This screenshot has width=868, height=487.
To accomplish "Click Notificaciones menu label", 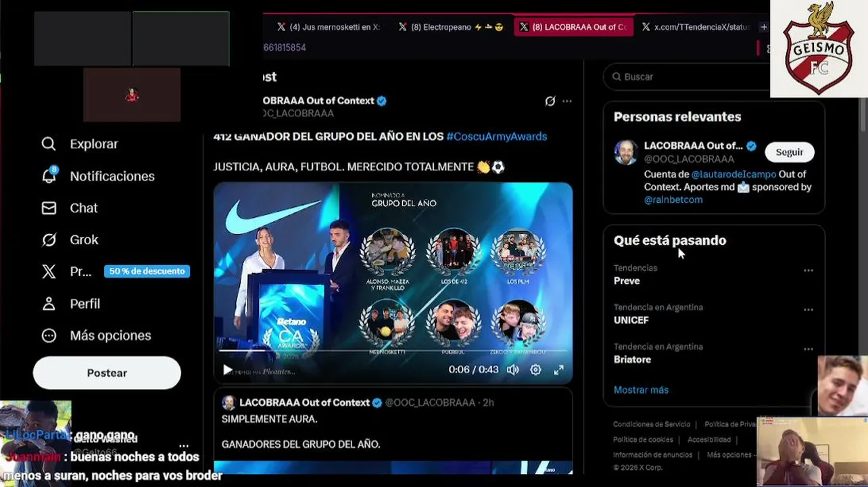I will (x=112, y=177).
